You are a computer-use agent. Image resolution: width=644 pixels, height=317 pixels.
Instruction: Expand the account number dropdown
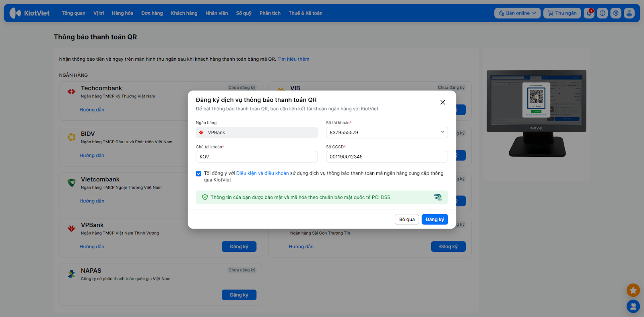[442, 132]
